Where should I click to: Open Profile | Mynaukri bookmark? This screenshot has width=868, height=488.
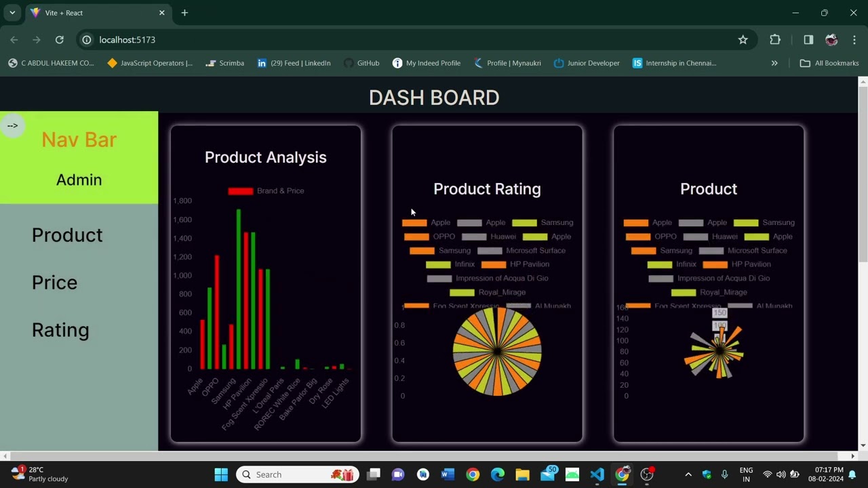pyautogui.click(x=507, y=63)
